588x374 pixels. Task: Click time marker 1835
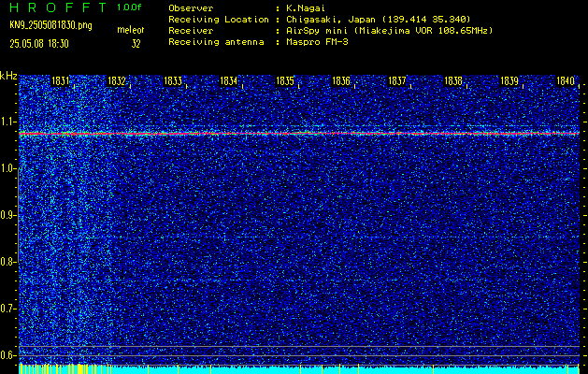click(x=284, y=81)
